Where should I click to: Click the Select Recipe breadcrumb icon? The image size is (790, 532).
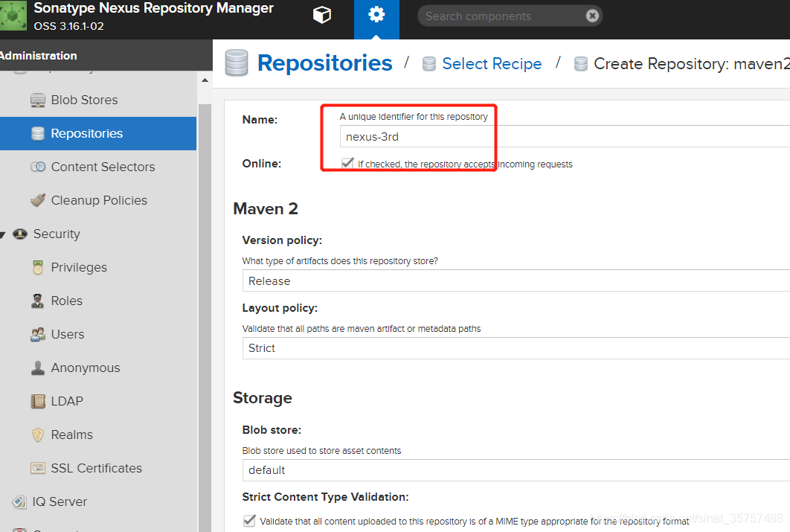[x=428, y=64]
